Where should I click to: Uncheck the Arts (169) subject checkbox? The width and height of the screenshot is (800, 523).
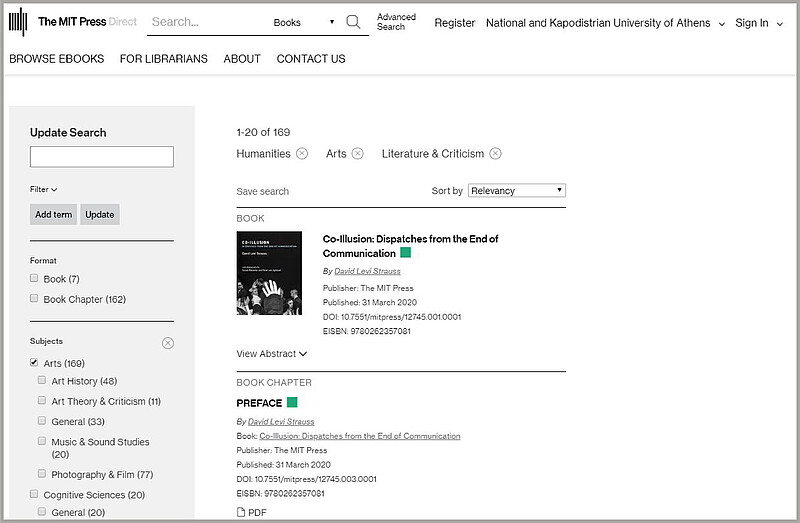coord(34,362)
